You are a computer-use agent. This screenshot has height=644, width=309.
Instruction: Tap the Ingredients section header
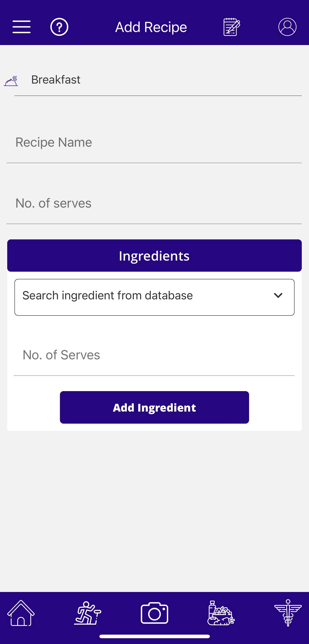point(154,256)
